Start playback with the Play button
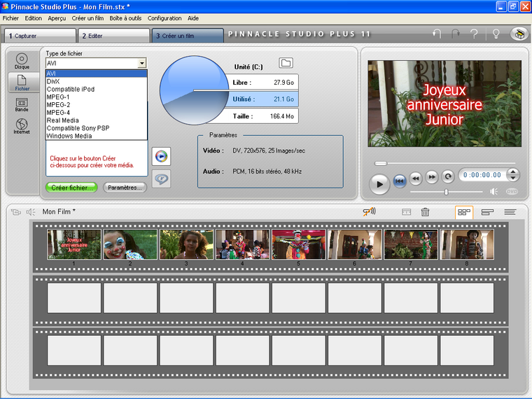 379,184
